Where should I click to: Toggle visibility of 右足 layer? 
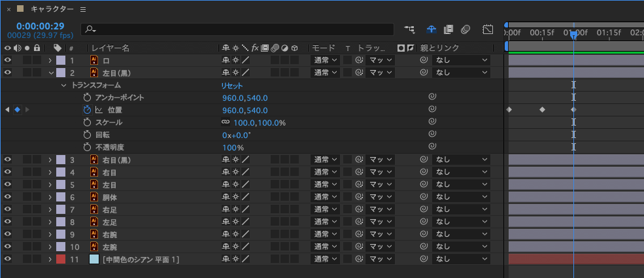(8, 209)
